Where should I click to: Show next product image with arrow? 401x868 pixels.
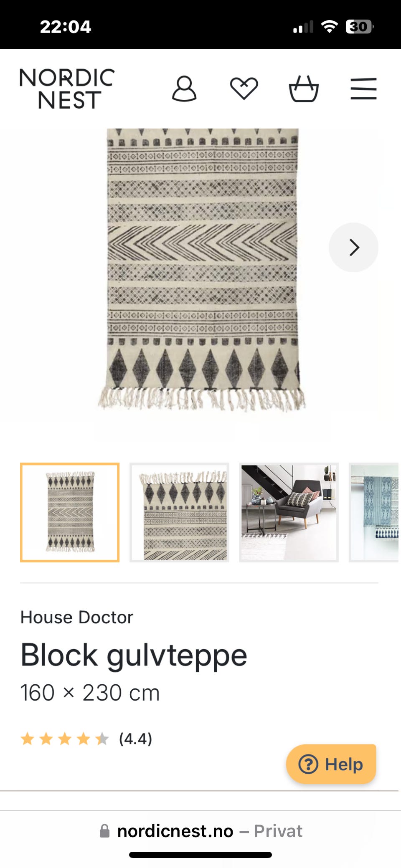(353, 247)
